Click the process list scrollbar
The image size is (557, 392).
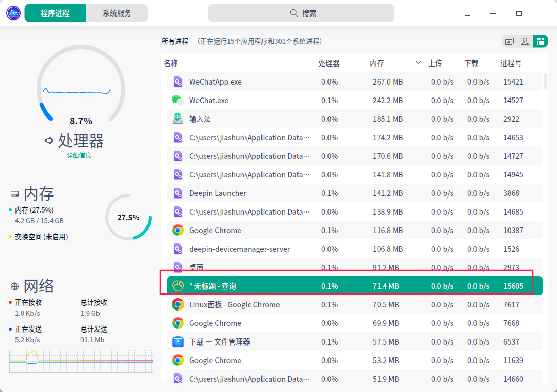pos(545,81)
